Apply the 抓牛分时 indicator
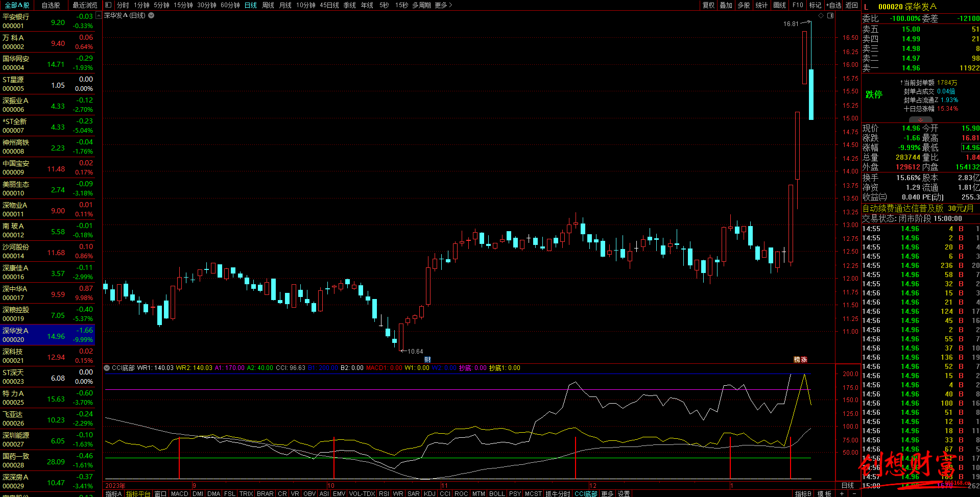Screen dimensions: 980x497 (558, 493)
